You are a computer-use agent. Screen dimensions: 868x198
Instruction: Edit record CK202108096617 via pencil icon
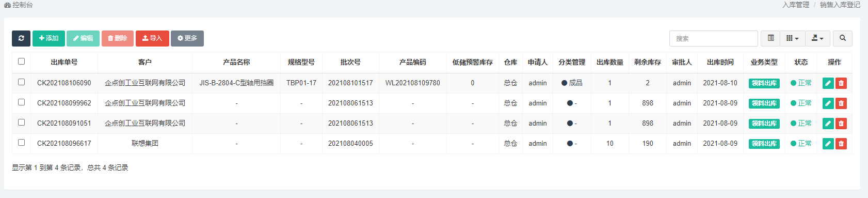[x=828, y=144]
